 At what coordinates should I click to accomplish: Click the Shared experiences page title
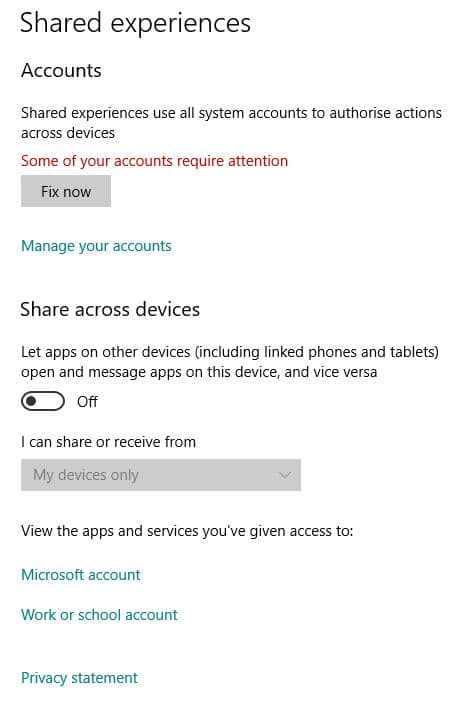click(x=135, y=23)
